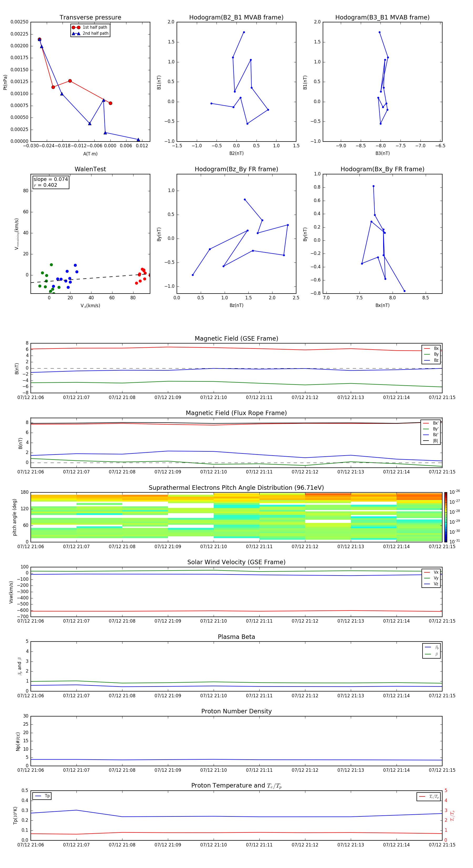The image size is (473, 868).
Task: Click the "Plasma Beta" panel title
Action: [x=236, y=637]
